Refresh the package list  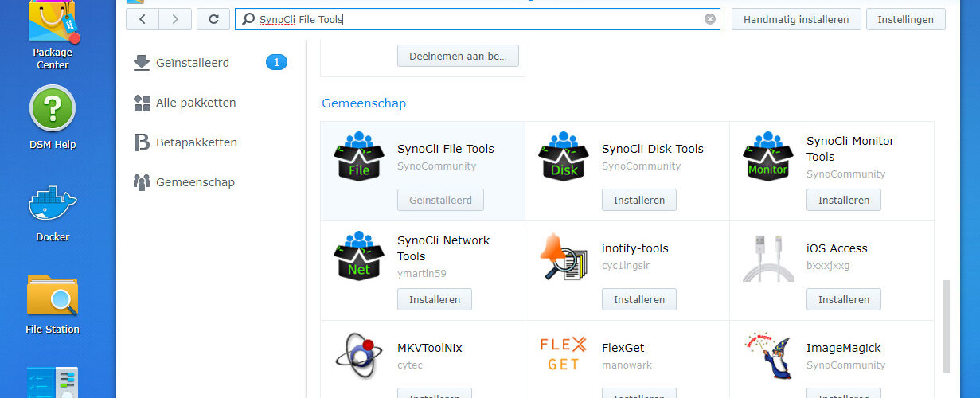click(x=213, y=19)
